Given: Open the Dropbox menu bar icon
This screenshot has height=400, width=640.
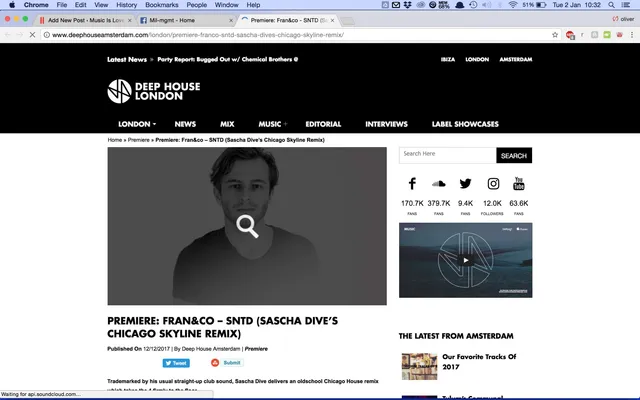Looking at the screenshot, I should (407, 5).
